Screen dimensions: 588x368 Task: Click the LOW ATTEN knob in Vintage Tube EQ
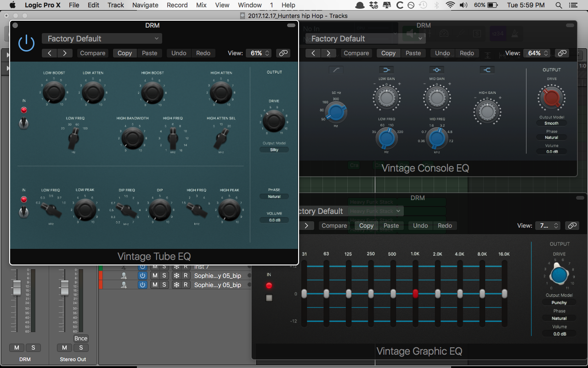93,92
